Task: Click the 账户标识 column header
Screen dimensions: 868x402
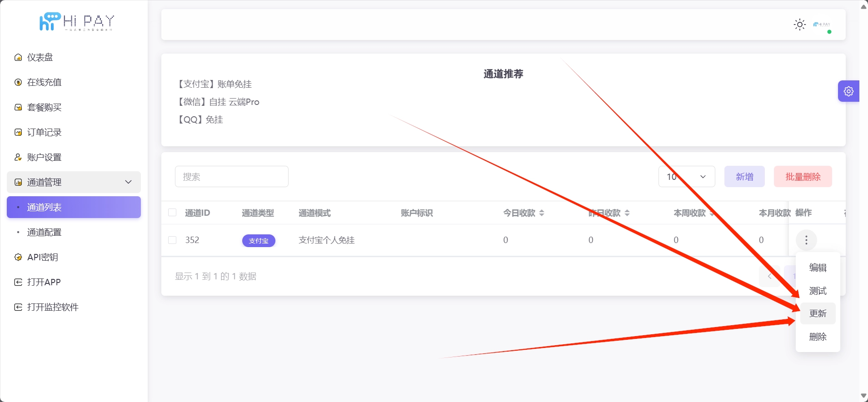Action: [x=417, y=213]
